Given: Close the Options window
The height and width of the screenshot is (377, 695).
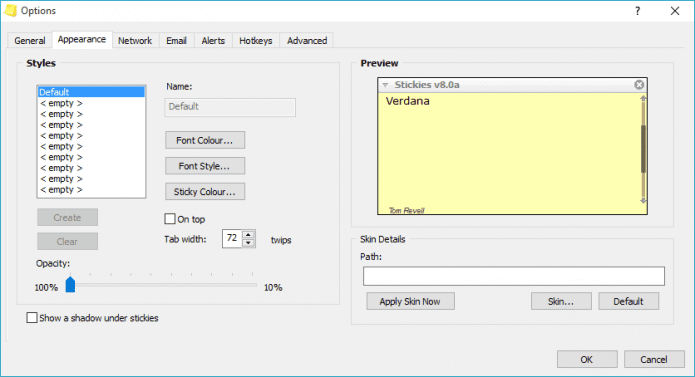Looking at the screenshot, I should pos(675,11).
